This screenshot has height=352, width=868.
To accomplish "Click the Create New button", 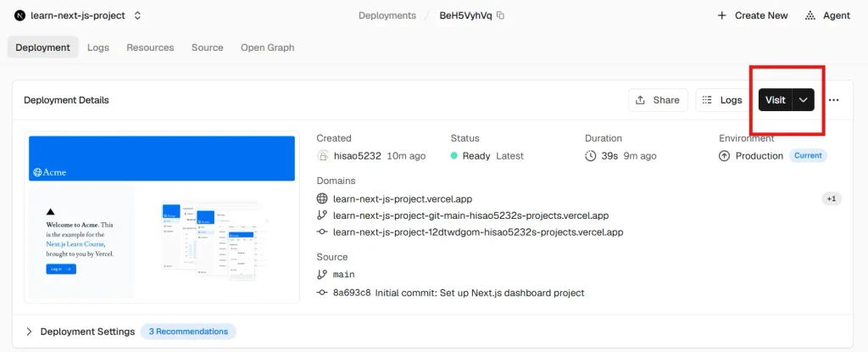I will coord(753,15).
